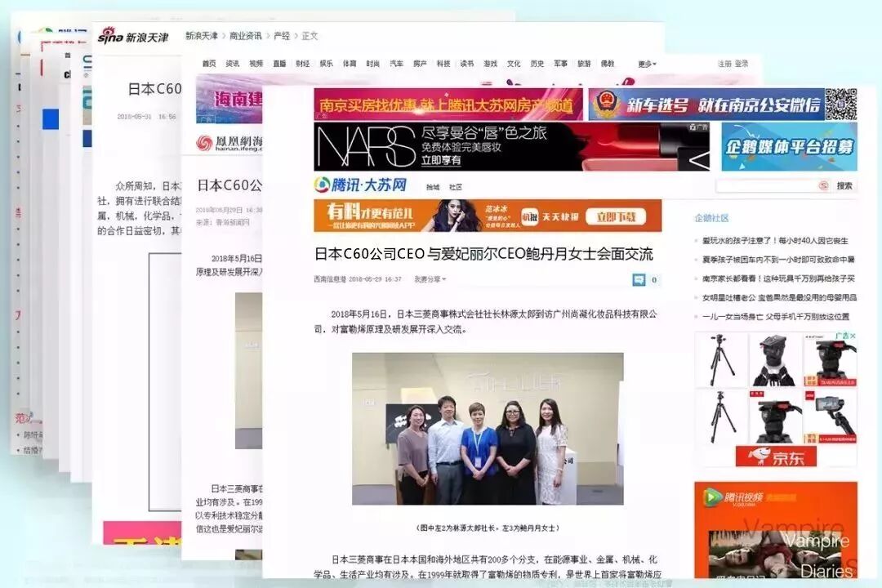Screen dimensions: 882x588
Task: Click the 企鹅媒体平台招募 banner
Action: pos(789,147)
